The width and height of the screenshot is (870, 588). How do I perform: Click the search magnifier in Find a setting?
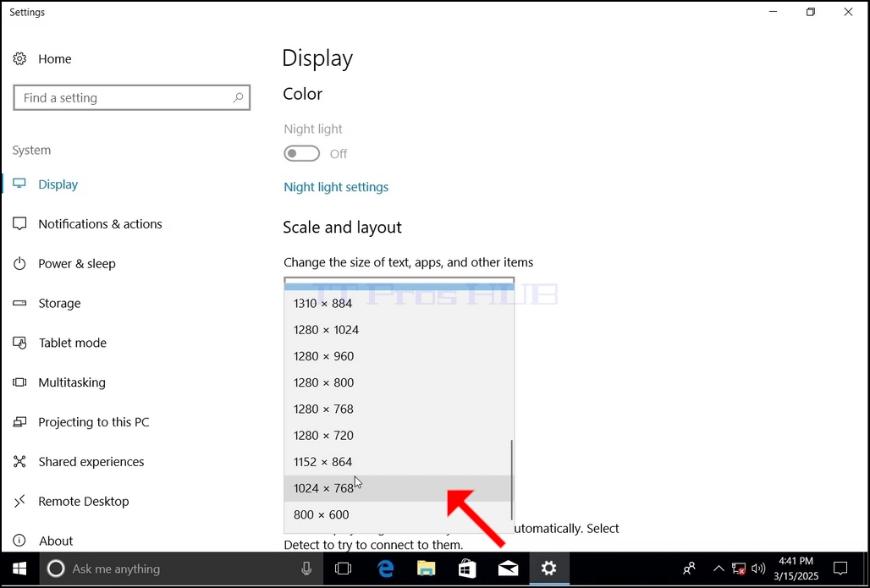coord(238,97)
